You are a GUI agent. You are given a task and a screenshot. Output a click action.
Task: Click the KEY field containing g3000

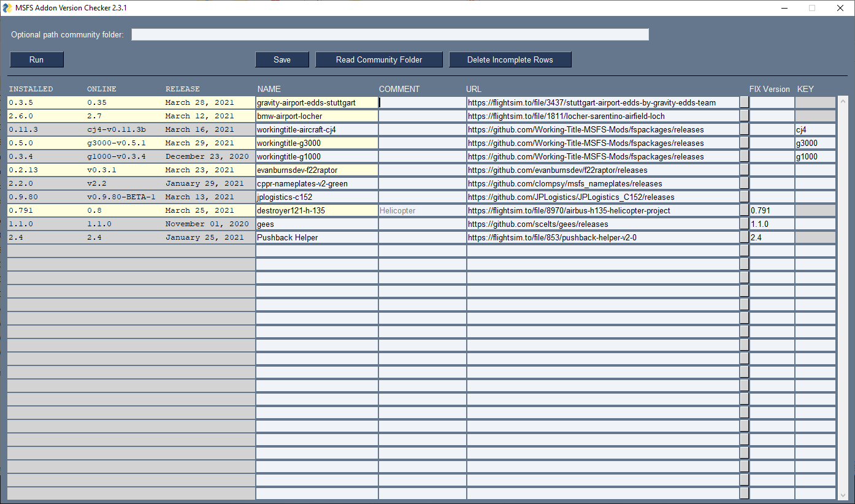[x=815, y=143]
